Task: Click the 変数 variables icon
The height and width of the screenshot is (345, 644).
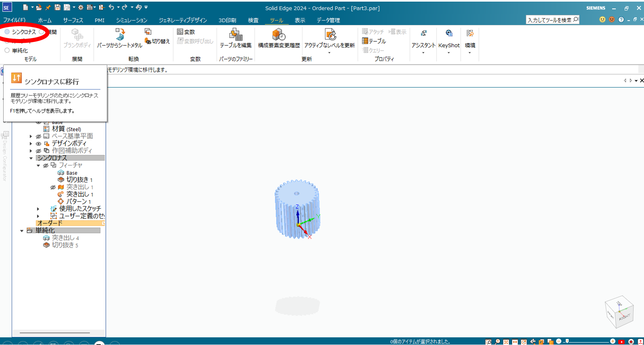Action: pos(186,32)
